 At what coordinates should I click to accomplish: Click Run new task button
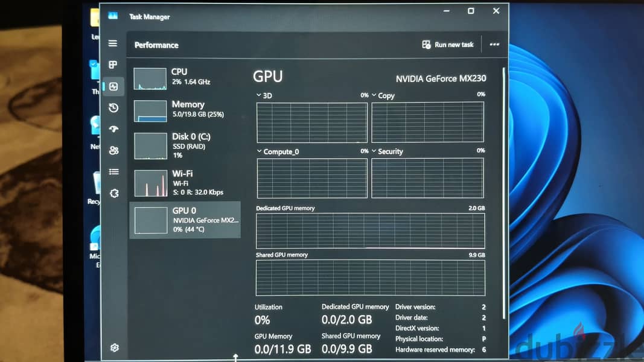(x=448, y=44)
